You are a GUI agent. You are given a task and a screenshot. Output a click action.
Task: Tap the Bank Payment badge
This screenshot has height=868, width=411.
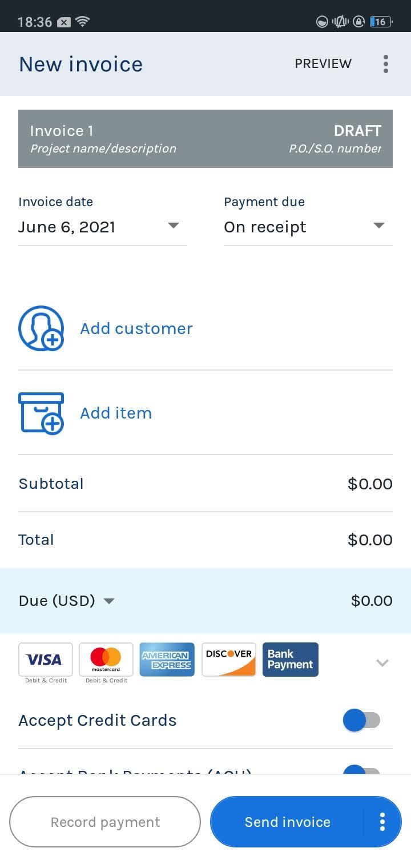click(290, 660)
